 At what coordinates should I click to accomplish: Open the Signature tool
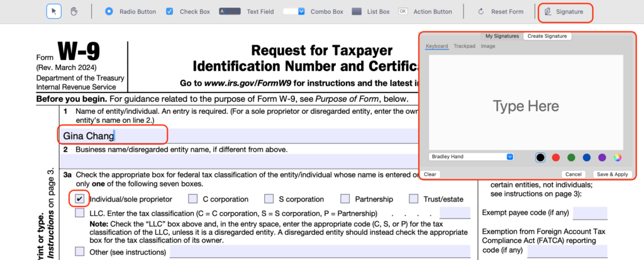[564, 12]
